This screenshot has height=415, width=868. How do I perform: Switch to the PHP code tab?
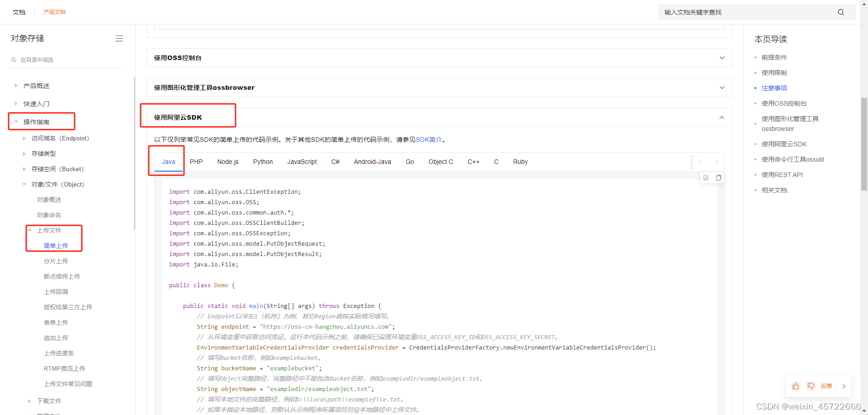196,162
